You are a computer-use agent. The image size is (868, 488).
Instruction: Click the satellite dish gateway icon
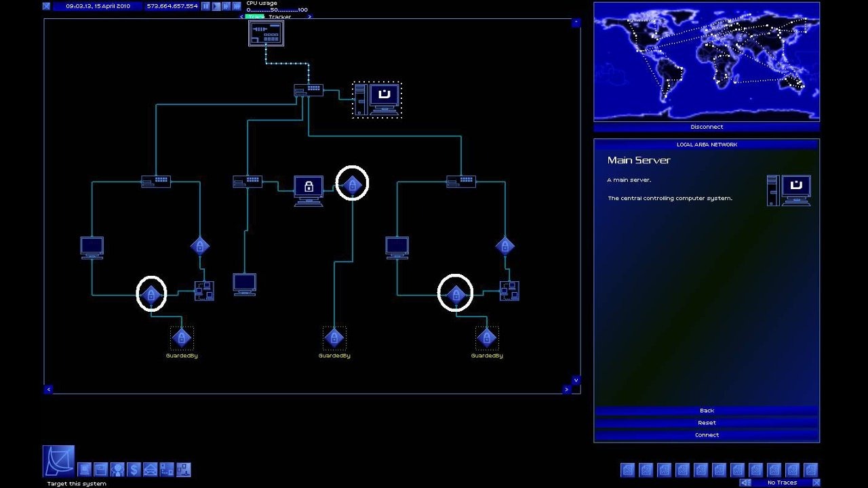(x=58, y=461)
